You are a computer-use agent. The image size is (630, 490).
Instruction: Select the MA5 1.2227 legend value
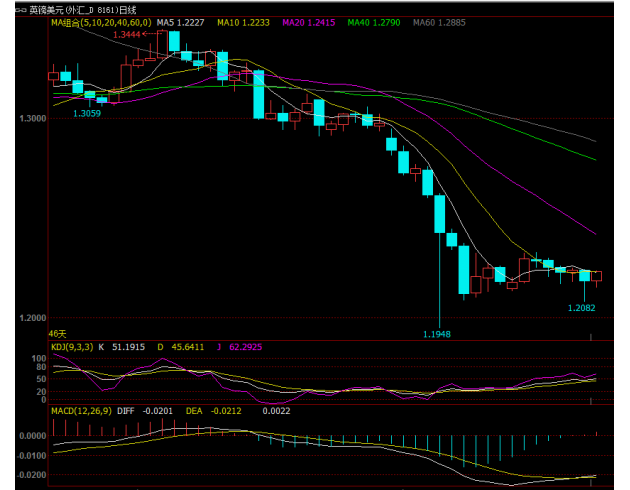(180, 22)
